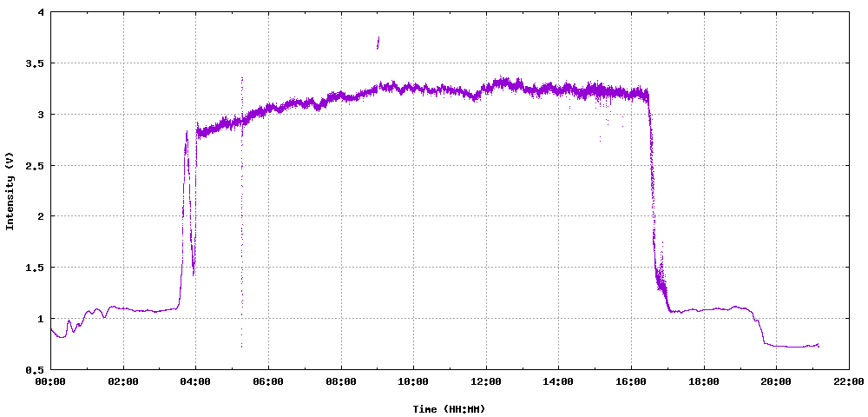Click the isolated outlier cluster above 3.5 V near 09:00
This screenshot has width=868, height=417.
(x=378, y=43)
